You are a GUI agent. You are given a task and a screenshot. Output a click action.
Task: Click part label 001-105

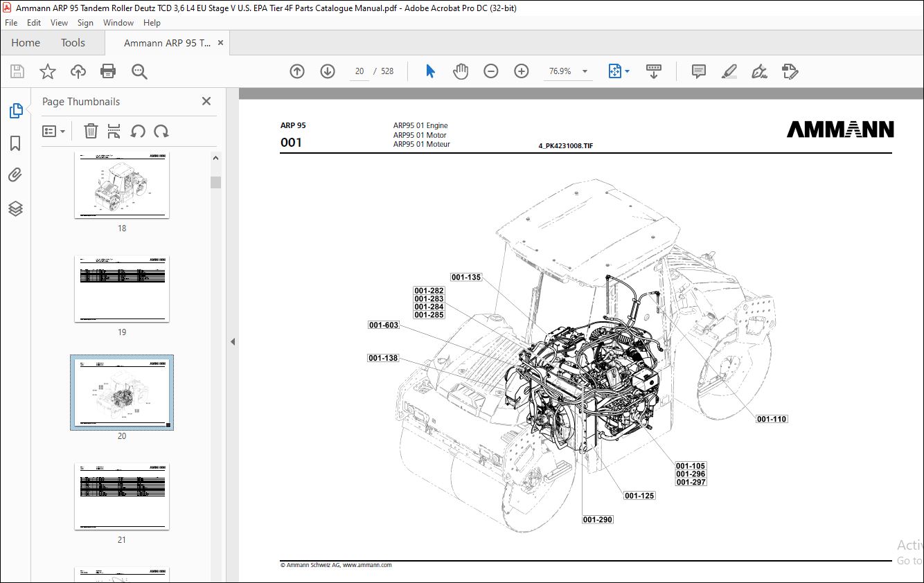tap(691, 466)
